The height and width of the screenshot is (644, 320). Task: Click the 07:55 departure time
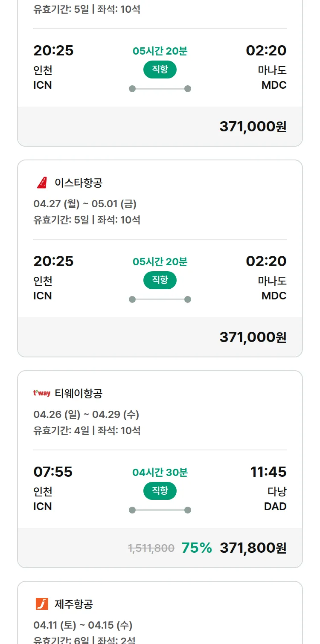[53, 472]
